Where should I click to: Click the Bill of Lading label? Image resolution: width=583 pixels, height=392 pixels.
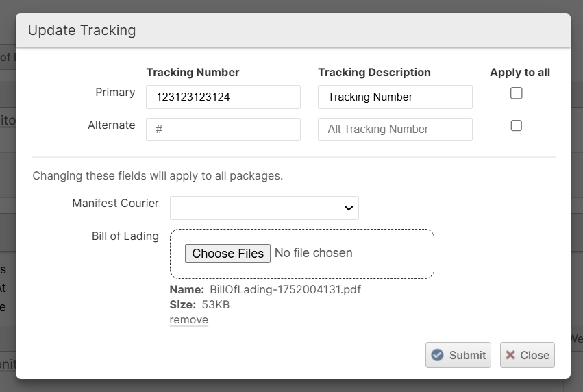click(x=125, y=236)
